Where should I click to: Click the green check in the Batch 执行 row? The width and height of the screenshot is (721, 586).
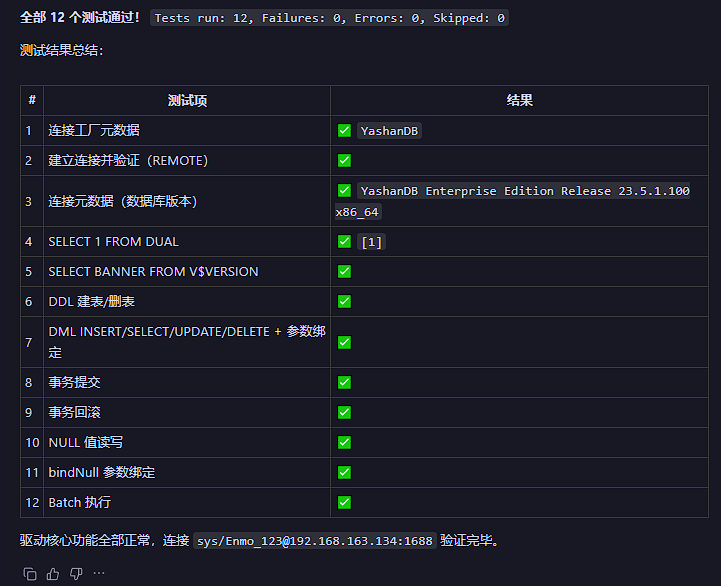tap(344, 502)
